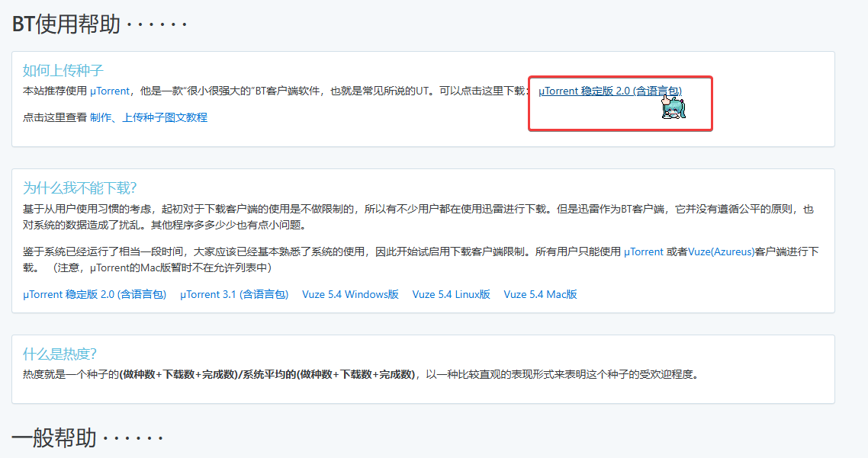868x458 pixels.
Task: Click the 什么是热度? heading
Action: [59, 354]
